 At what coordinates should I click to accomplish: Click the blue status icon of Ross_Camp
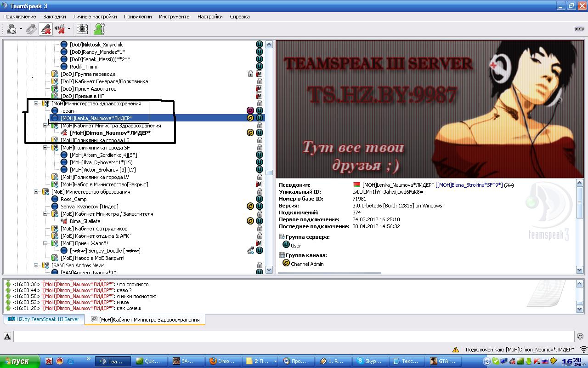click(x=55, y=199)
